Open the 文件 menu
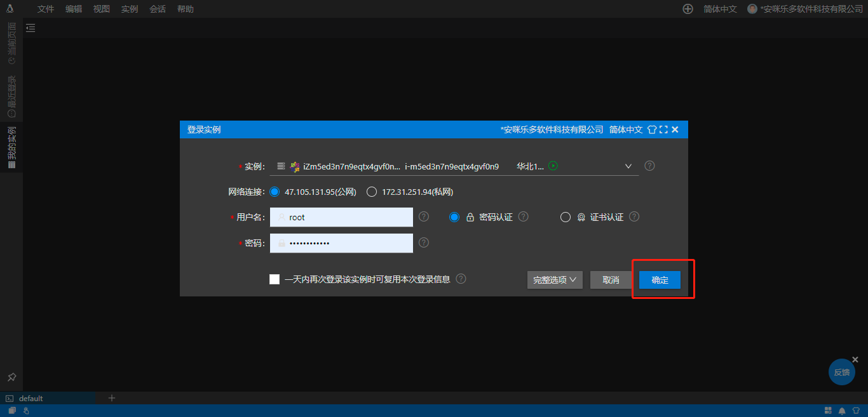 [x=46, y=9]
